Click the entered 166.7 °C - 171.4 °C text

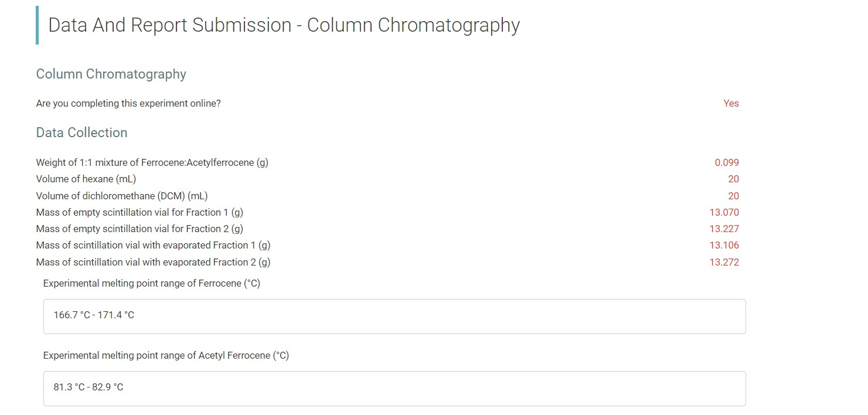click(x=93, y=315)
